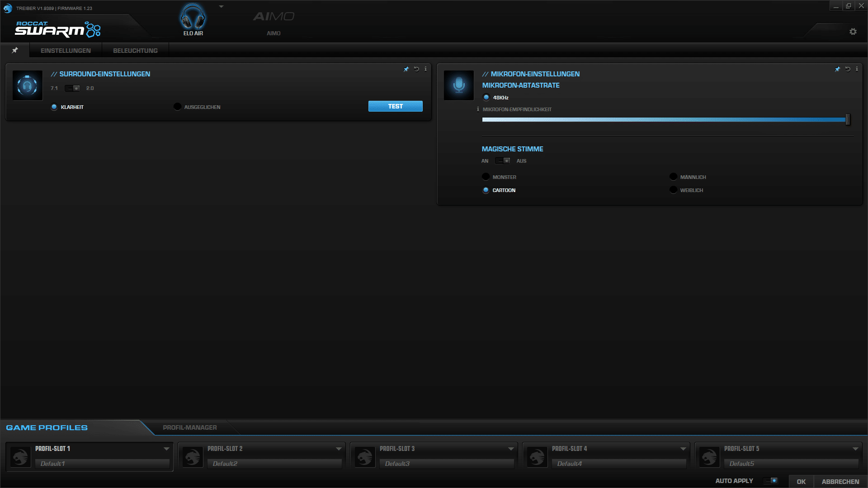Open the device dropdown arrow next to ELO AIR

click(221, 7)
